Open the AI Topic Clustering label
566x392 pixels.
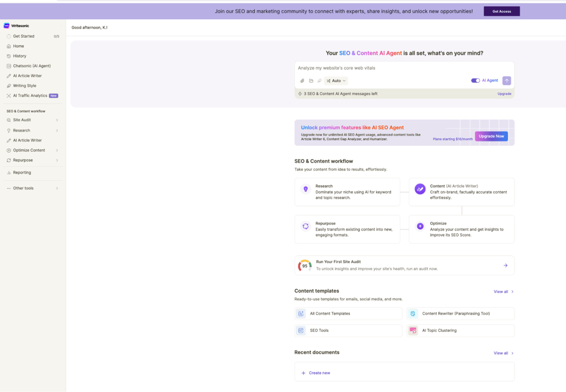click(439, 330)
